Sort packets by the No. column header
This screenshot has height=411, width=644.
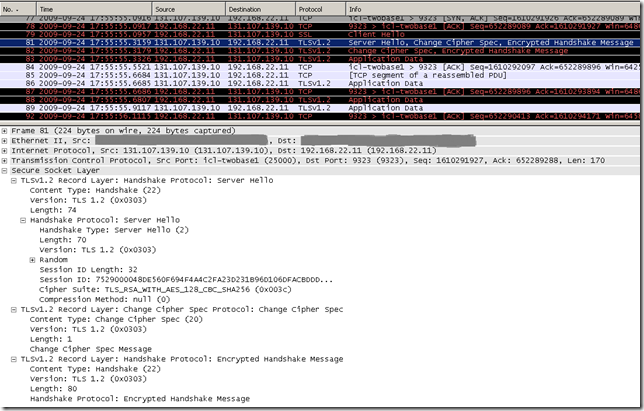(18, 9)
